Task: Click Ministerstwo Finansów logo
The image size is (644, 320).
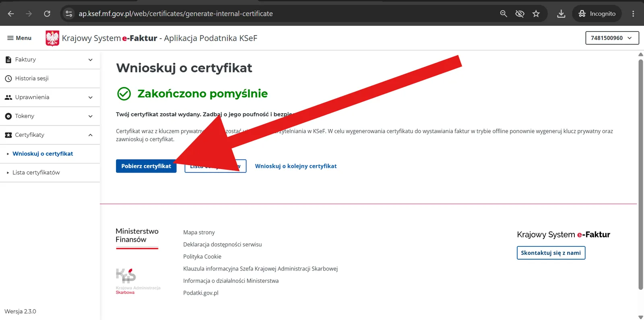Action: (x=137, y=238)
